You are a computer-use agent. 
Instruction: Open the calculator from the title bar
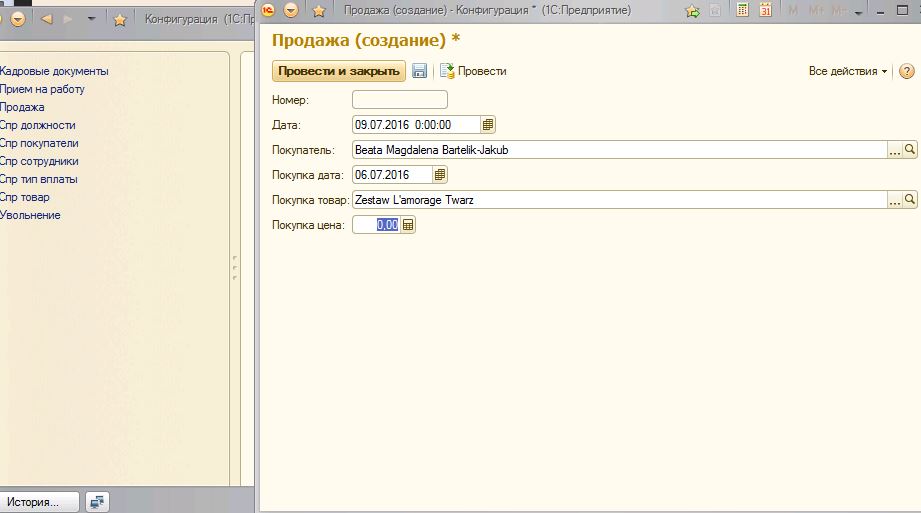point(743,10)
